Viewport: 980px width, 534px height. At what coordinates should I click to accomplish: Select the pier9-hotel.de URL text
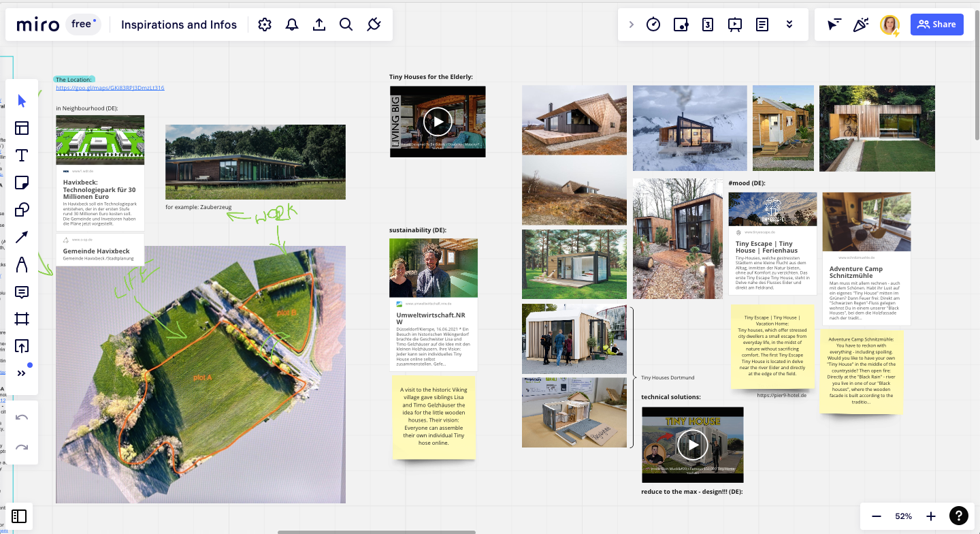click(782, 395)
